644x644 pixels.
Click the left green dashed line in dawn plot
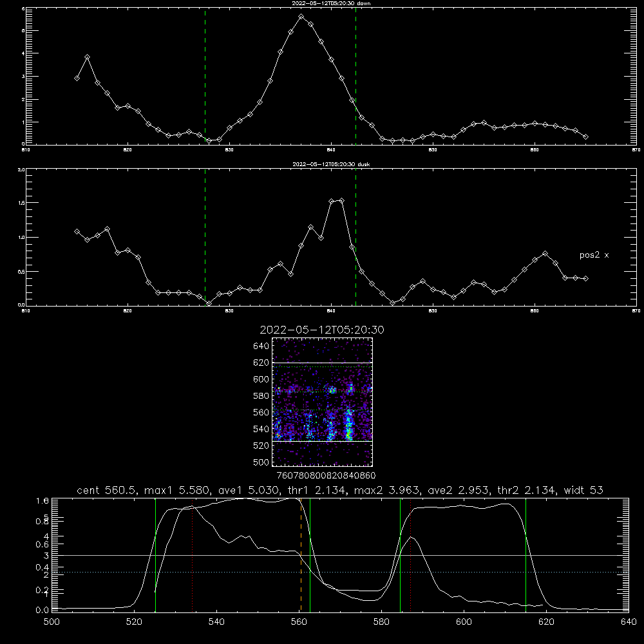pos(205,76)
